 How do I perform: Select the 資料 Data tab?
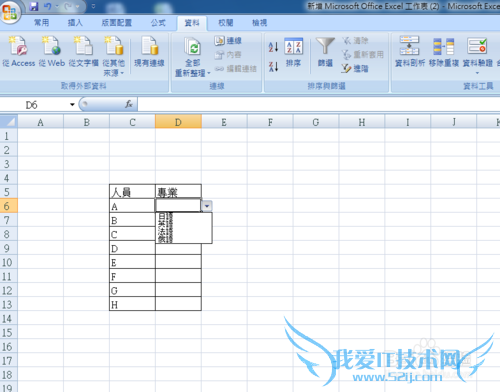point(192,23)
